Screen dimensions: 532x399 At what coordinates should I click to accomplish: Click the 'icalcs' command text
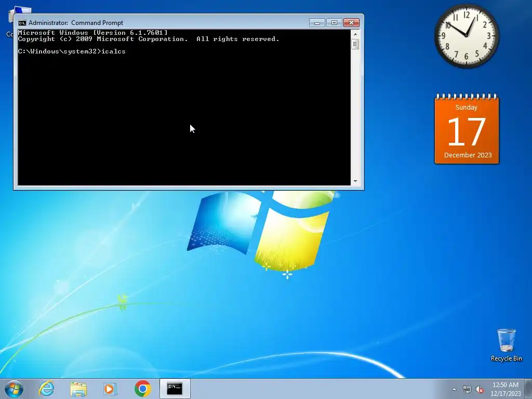(x=113, y=51)
